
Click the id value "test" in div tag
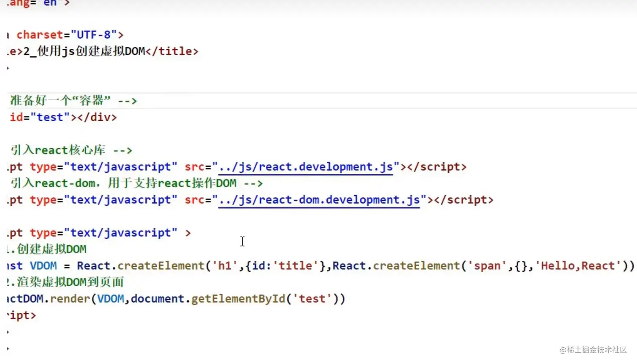coord(50,117)
